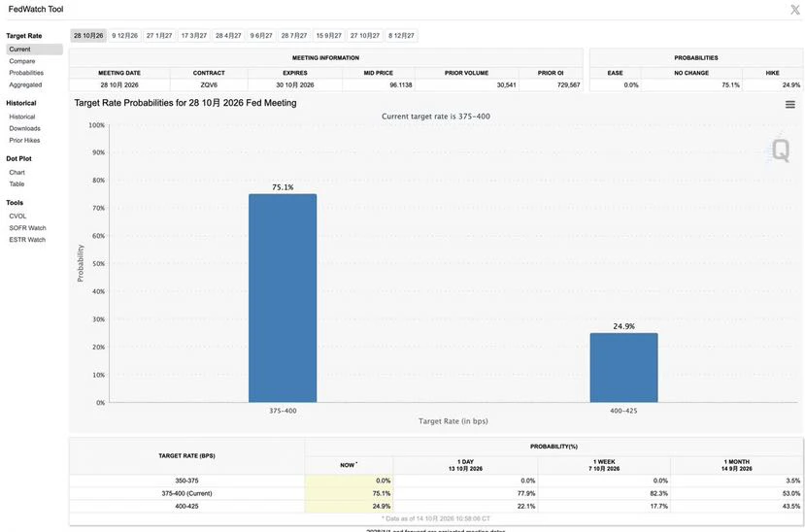Click the 96.1138 mid price value
Viewport: 805px width, 532px height.
[400, 84]
